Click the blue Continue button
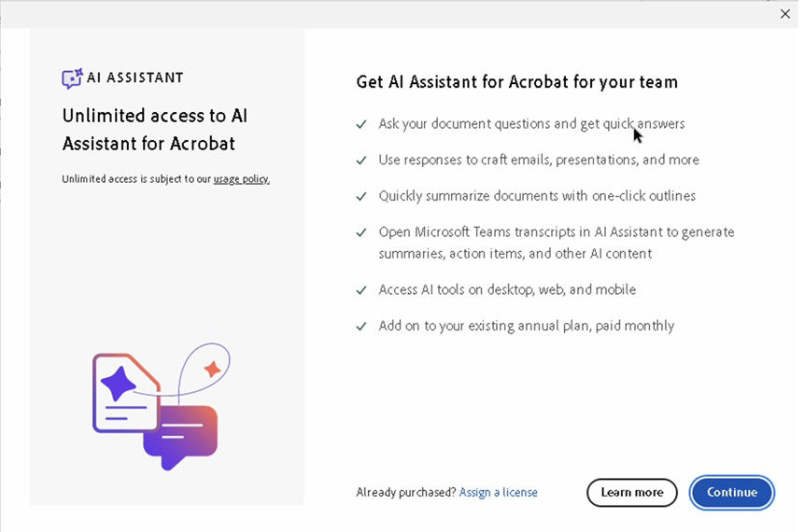Screen dimensions: 804x532 click(x=731, y=492)
